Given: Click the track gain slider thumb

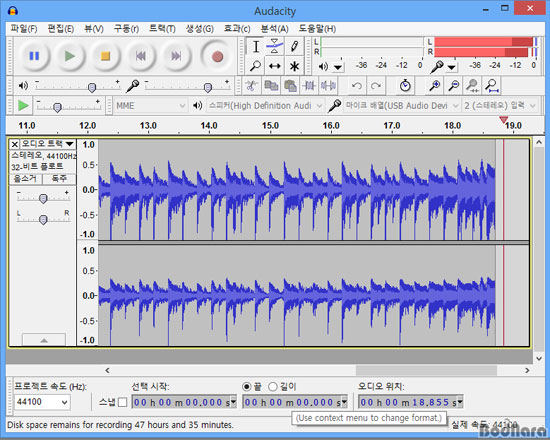Looking at the screenshot, I should [43, 199].
